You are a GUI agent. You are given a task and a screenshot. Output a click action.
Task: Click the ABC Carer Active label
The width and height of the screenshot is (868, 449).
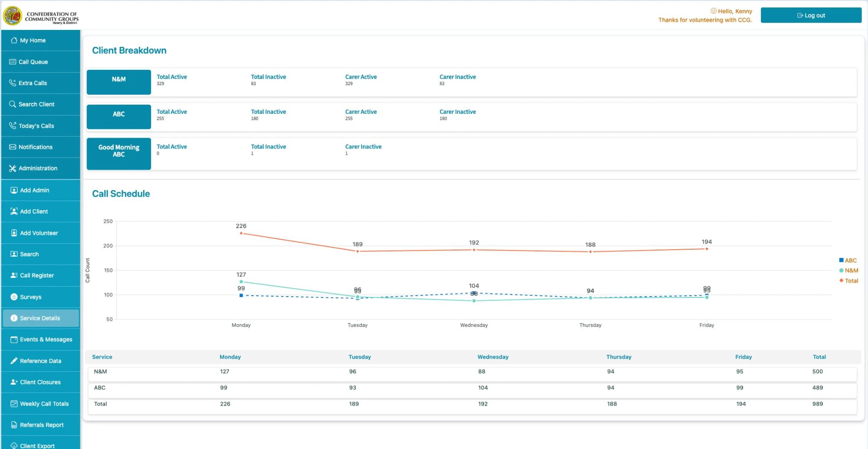tap(361, 112)
